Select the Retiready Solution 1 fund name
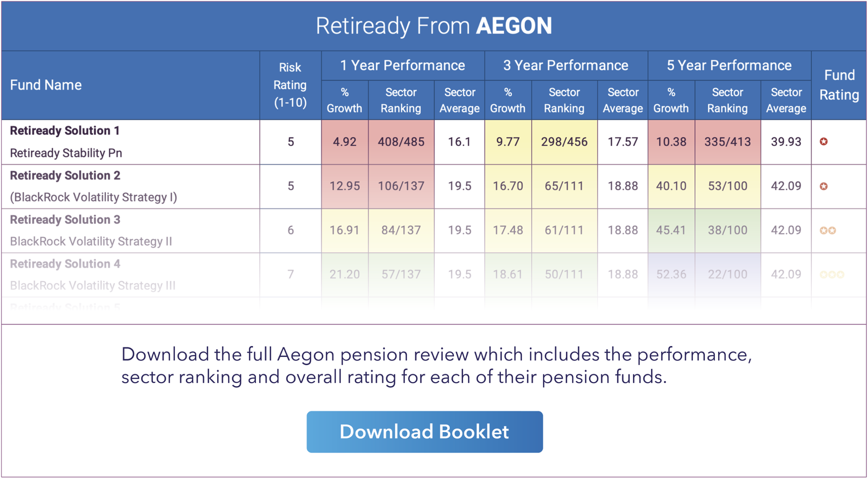Screen dimensions: 868x479 [x=65, y=131]
